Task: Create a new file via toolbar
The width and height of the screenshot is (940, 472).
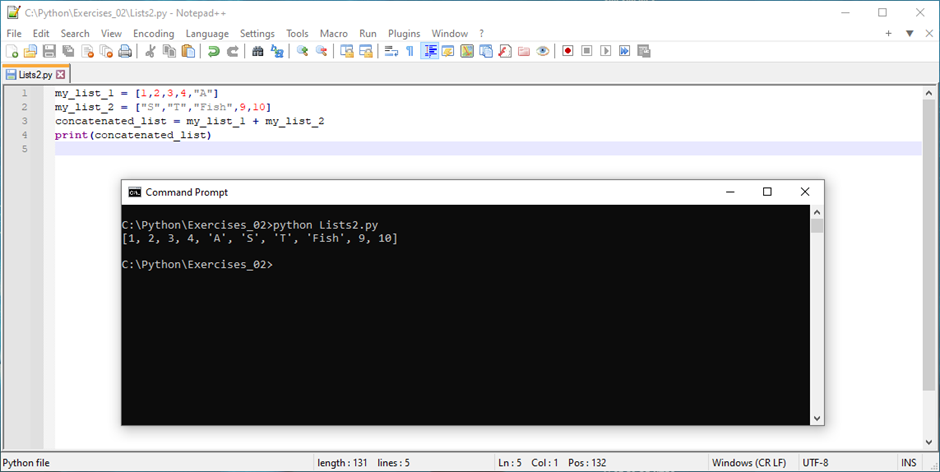Action: click(x=12, y=52)
